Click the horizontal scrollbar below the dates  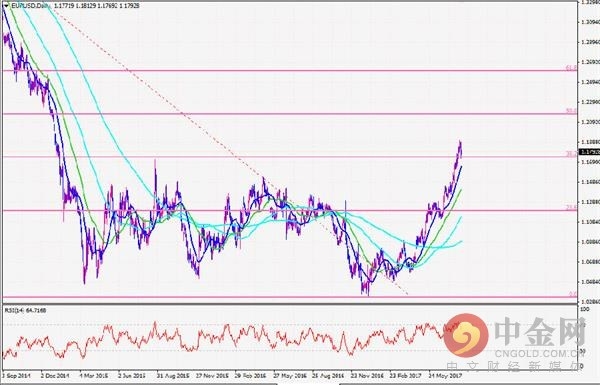click(x=300, y=383)
